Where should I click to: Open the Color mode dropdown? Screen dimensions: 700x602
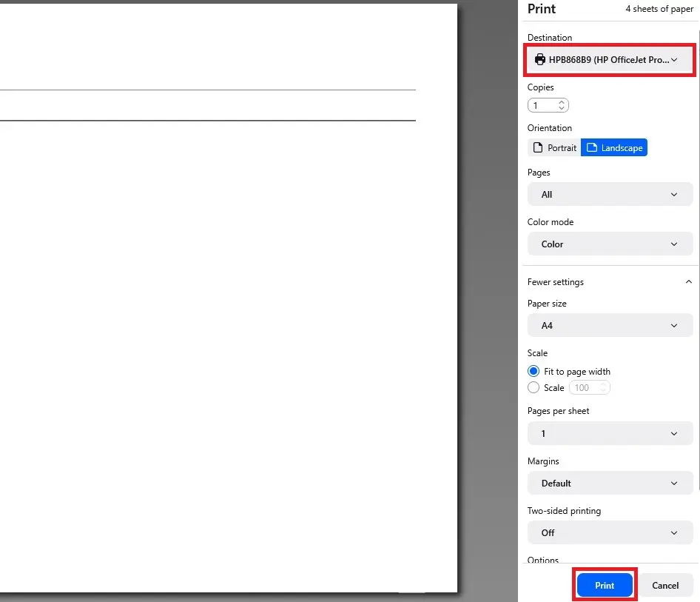pyautogui.click(x=610, y=244)
